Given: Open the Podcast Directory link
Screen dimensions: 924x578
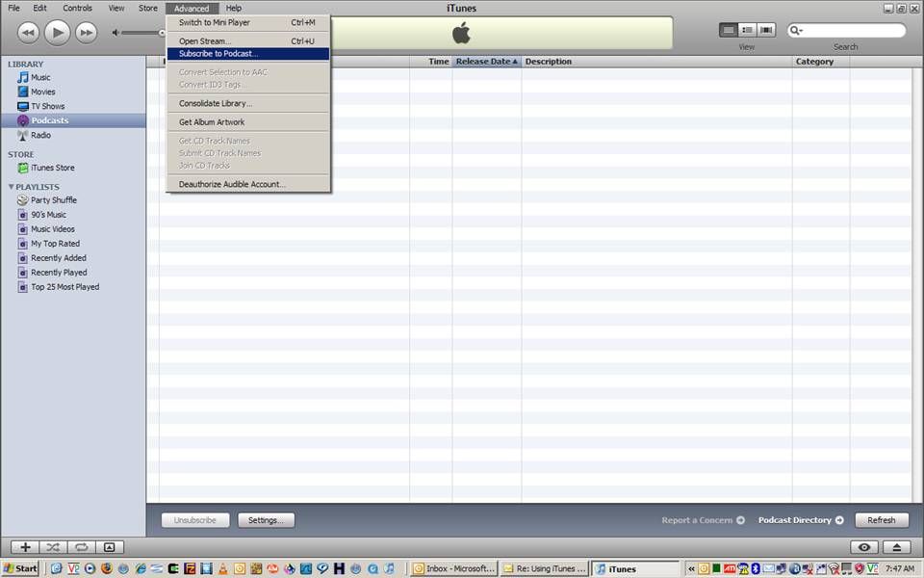Looking at the screenshot, I should point(801,520).
